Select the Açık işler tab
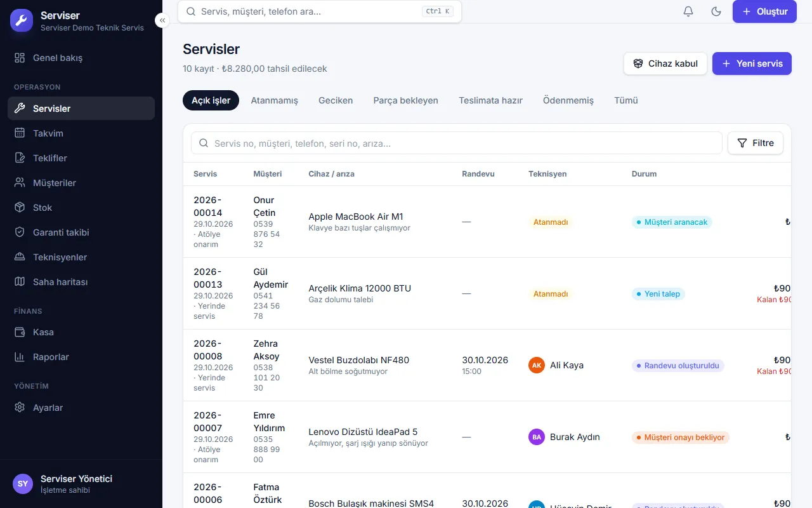The image size is (812, 508). 211,100
